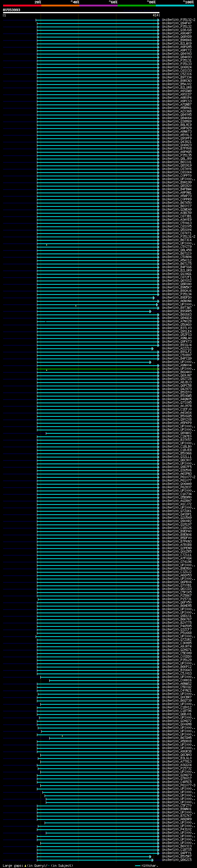Select the UniRef100_A9NKT3 label
The image size is (197, 868).
177,131
